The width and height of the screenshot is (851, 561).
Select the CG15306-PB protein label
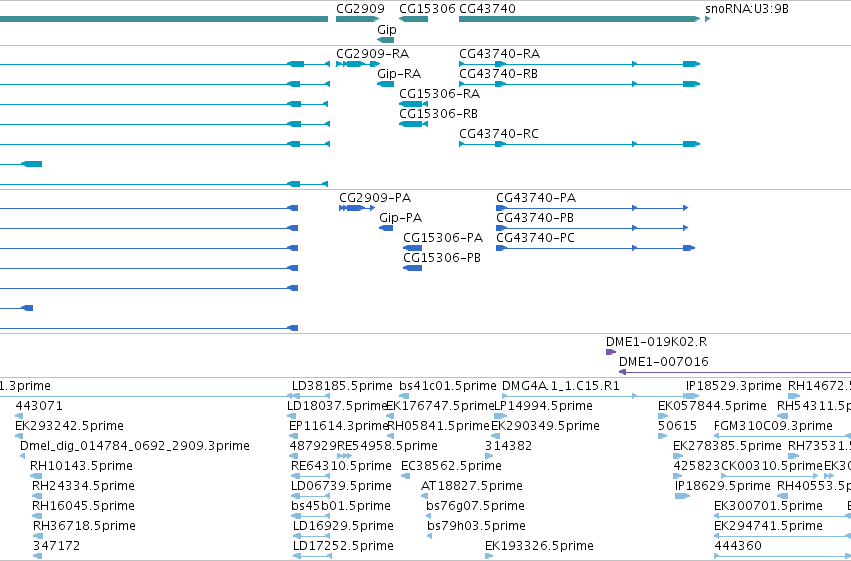pyautogui.click(x=442, y=258)
